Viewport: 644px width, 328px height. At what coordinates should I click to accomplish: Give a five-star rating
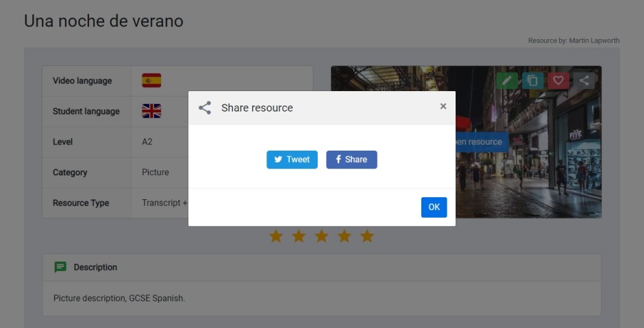tap(367, 236)
